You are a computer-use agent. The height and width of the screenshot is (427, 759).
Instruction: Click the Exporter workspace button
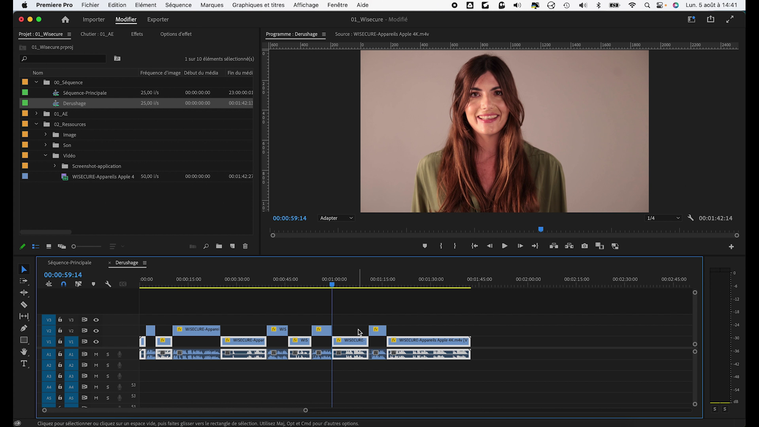[158, 19]
